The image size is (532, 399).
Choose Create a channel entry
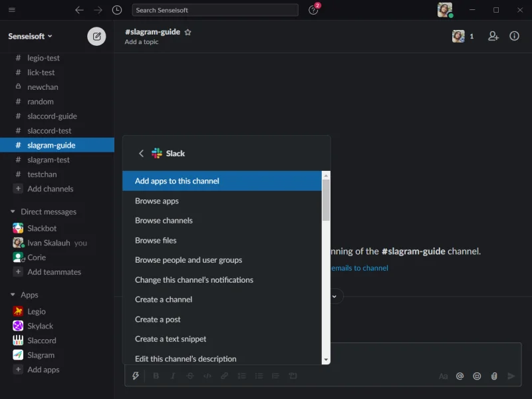[x=222, y=300]
